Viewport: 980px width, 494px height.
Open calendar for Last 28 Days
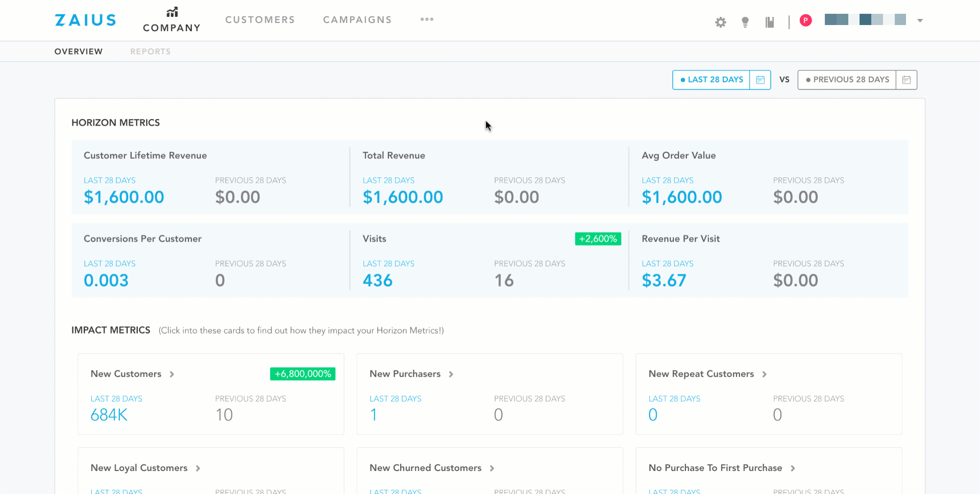click(x=760, y=80)
